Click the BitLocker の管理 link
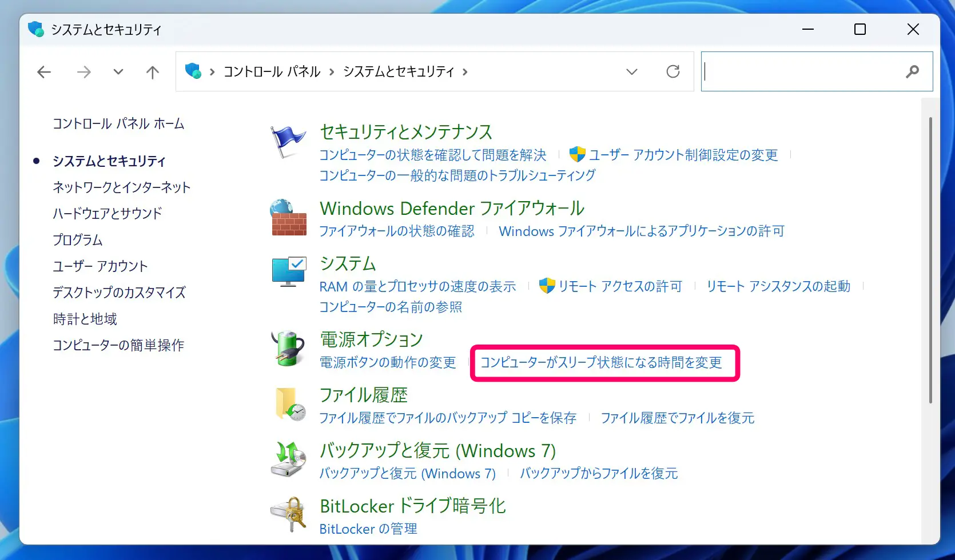Screen dimensions: 955x560 tap(368, 529)
